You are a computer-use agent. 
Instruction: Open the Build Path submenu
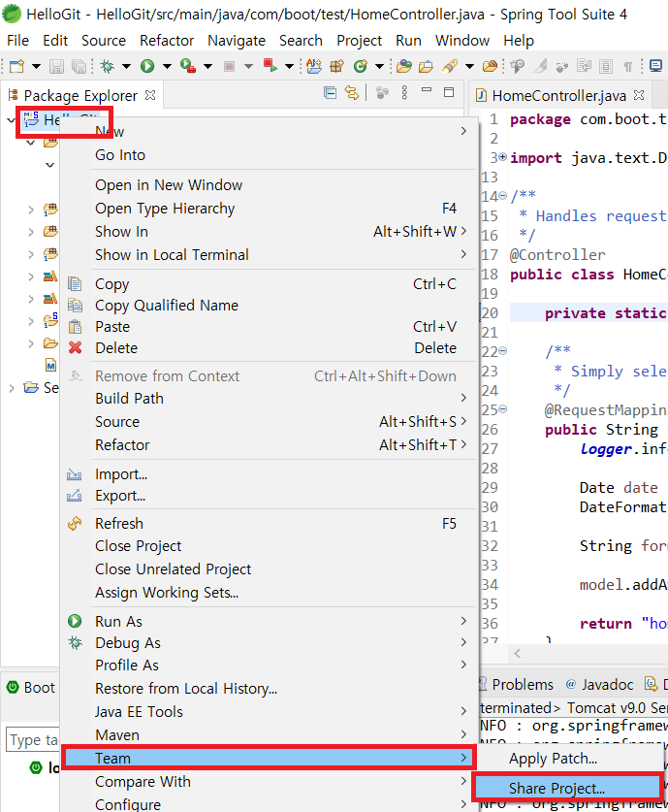(x=269, y=398)
